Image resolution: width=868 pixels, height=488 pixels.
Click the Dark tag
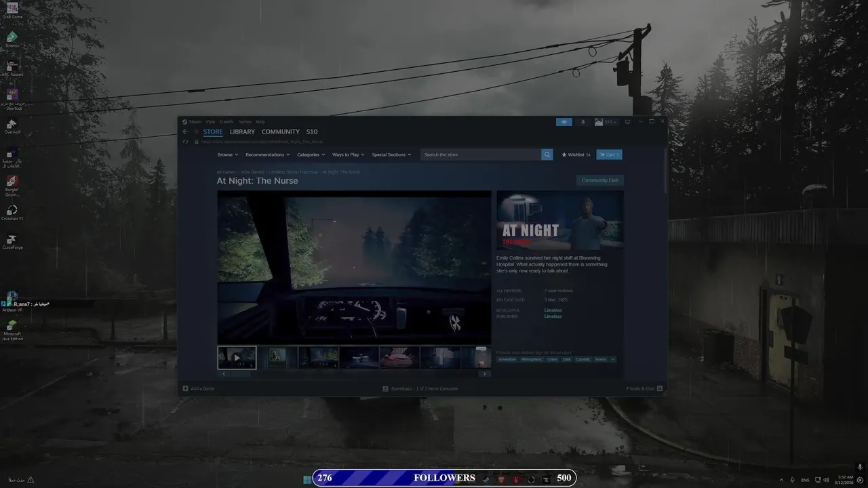tap(567, 359)
